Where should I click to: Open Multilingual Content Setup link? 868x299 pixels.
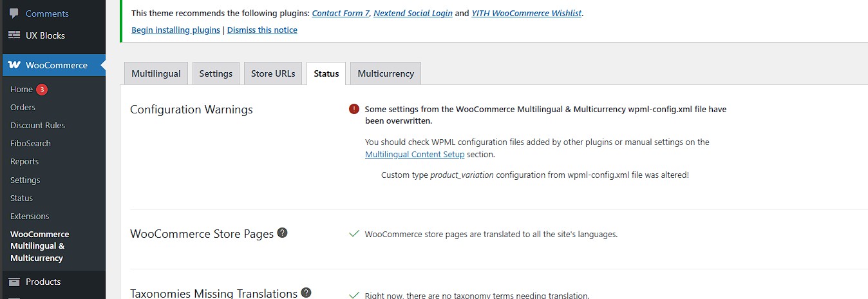click(415, 154)
